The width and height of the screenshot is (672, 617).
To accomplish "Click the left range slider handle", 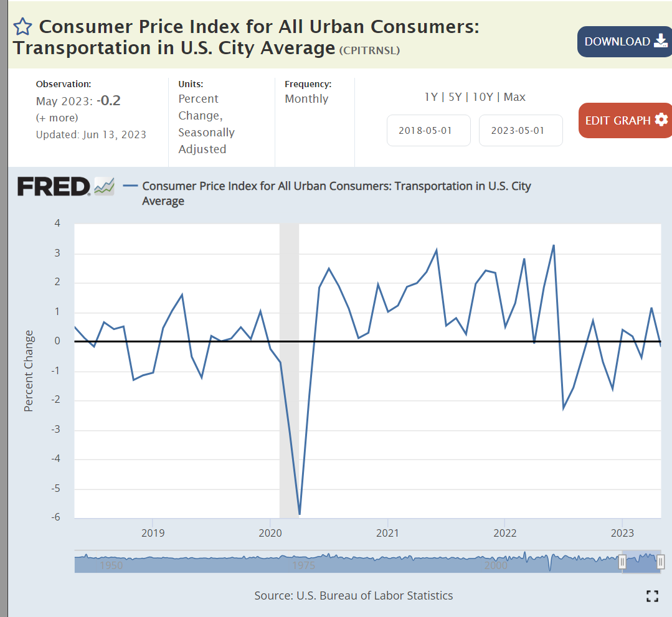I will coord(622,562).
